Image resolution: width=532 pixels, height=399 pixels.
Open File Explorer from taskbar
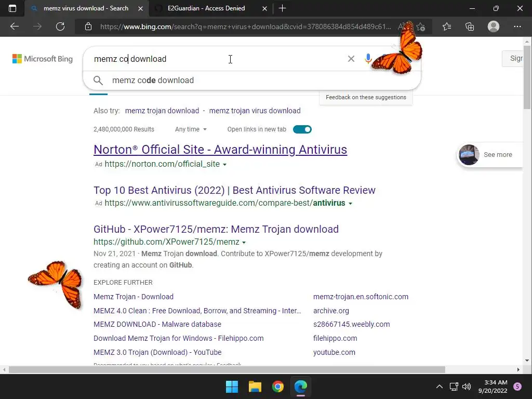coord(255,387)
